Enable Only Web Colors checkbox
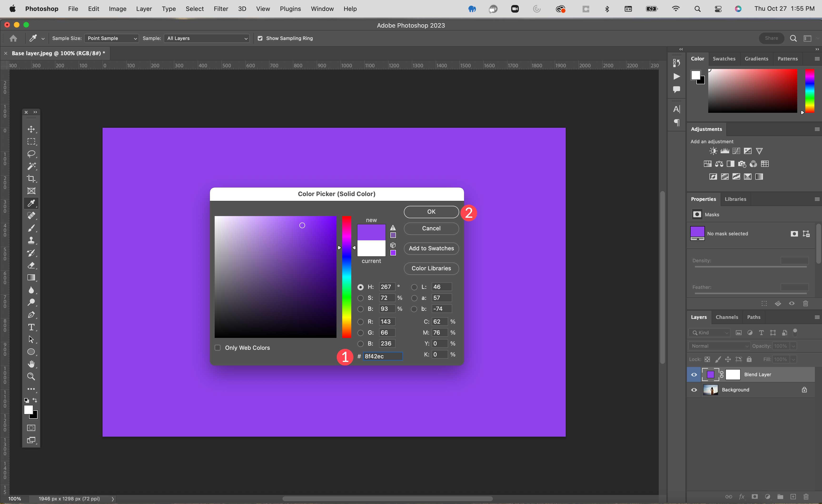The image size is (822, 504). coord(218,347)
